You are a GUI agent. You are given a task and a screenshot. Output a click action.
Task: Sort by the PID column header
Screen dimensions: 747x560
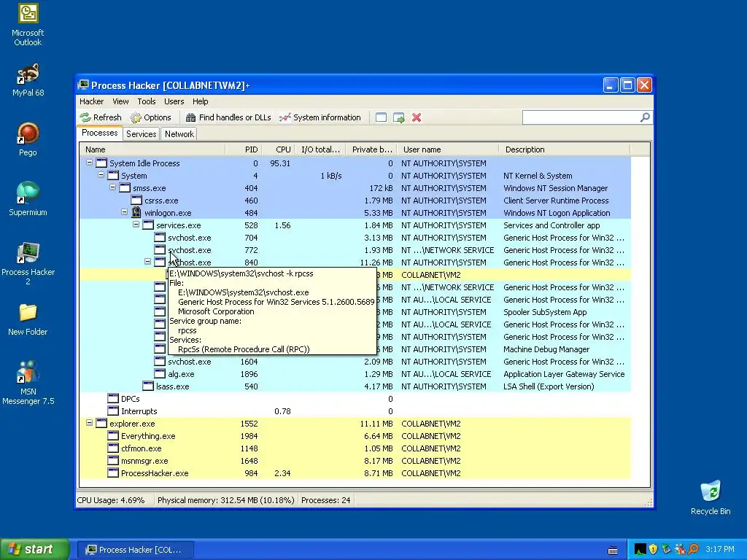point(244,149)
